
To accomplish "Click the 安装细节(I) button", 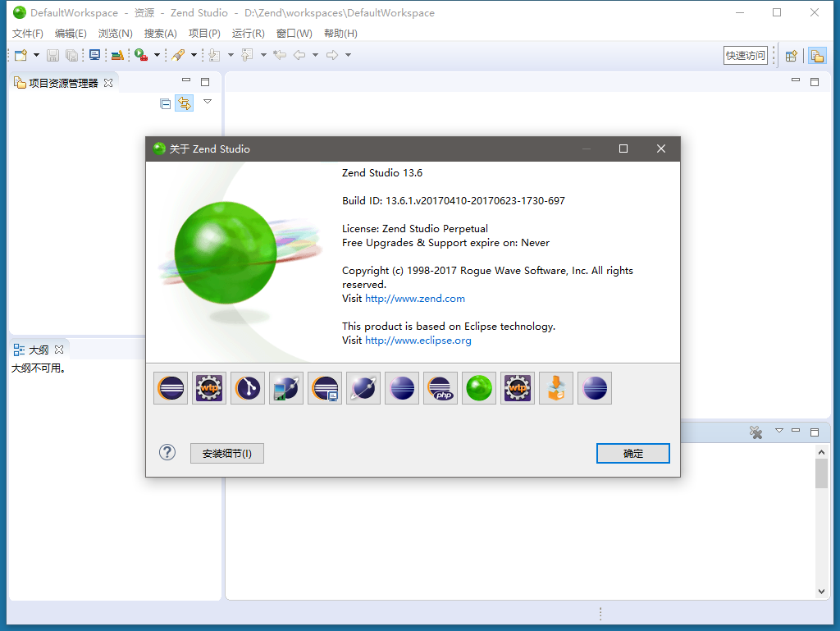I will [226, 453].
